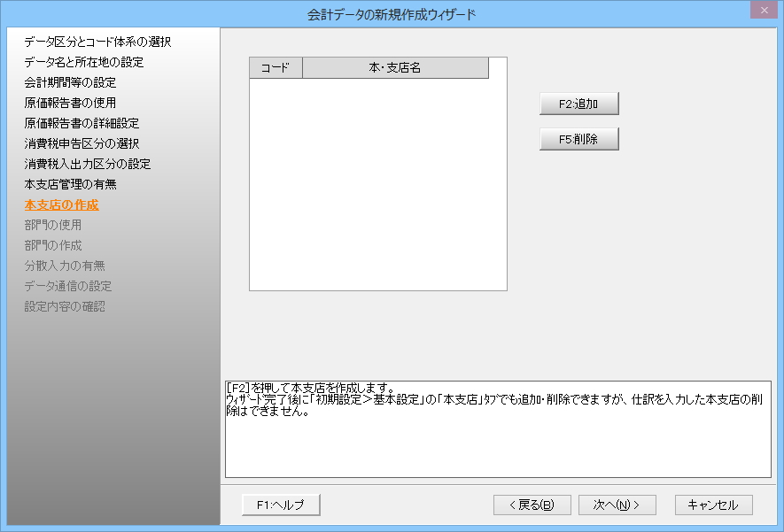This screenshot has height=532, width=784.
Task: Go back using the 戻る(B) button
Action: point(532,505)
